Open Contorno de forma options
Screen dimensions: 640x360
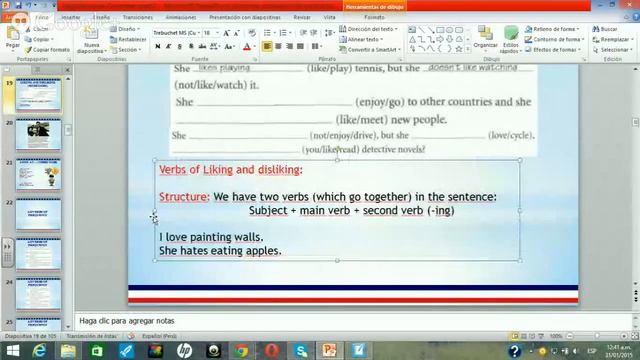pyautogui.click(x=555, y=39)
